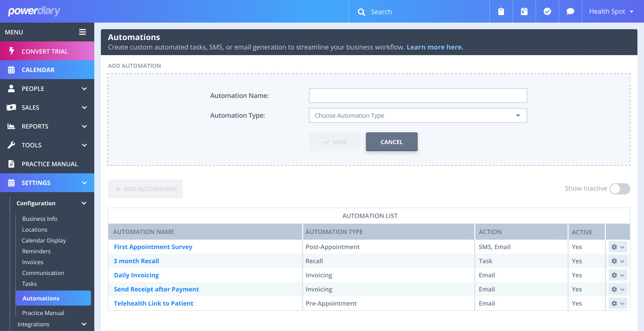644x331 pixels.
Task: Click the Reports chart icon in sidebar
Action: click(12, 126)
